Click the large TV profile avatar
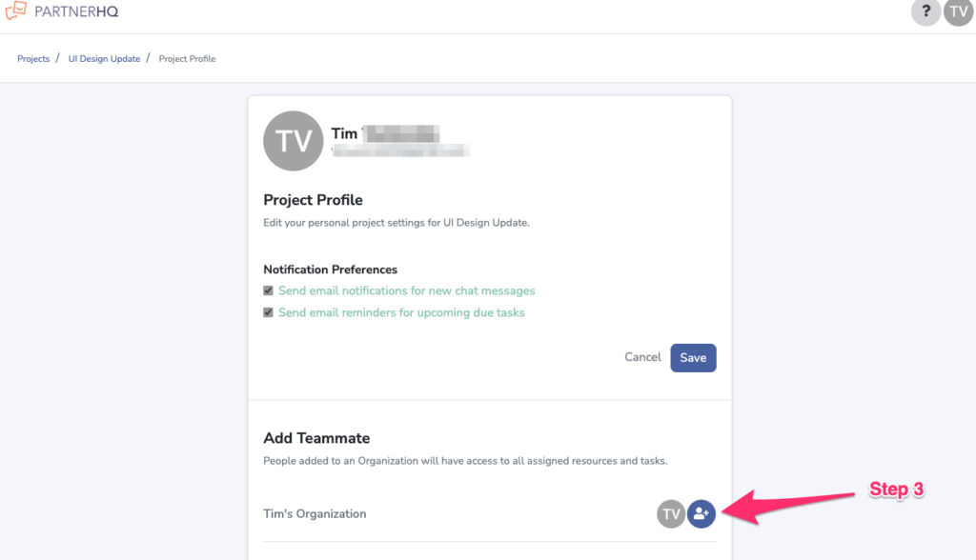The image size is (976, 560). coord(294,141)
